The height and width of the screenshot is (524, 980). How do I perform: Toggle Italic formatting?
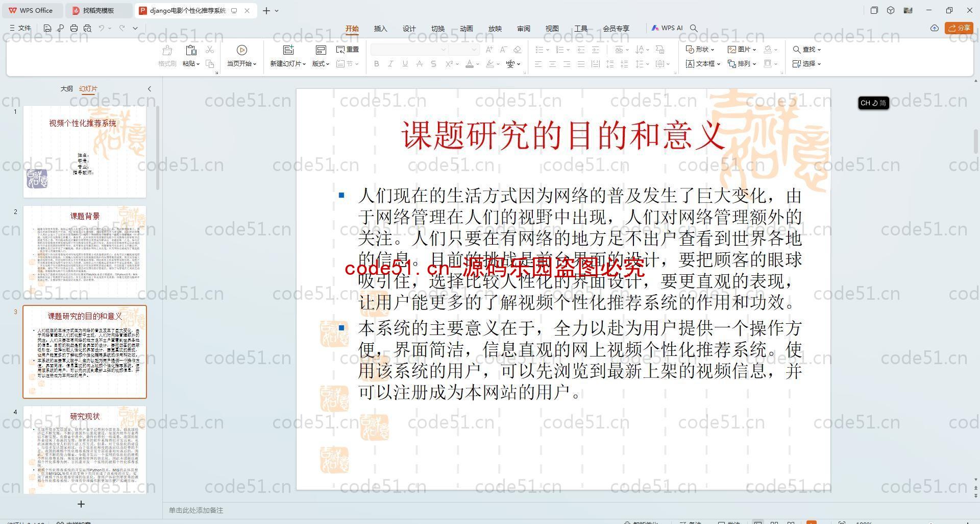point(391,64)
